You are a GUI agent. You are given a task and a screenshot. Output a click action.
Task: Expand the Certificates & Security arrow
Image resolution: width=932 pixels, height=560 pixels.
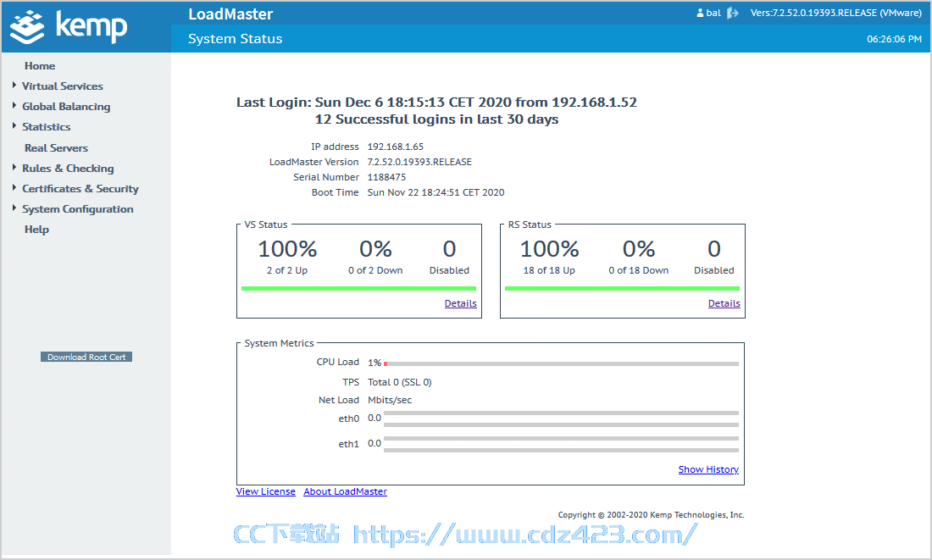point(14,188)
